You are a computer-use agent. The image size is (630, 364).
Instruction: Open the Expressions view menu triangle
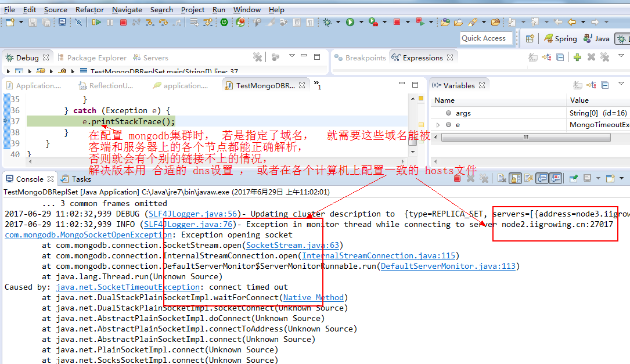point(621,56)
